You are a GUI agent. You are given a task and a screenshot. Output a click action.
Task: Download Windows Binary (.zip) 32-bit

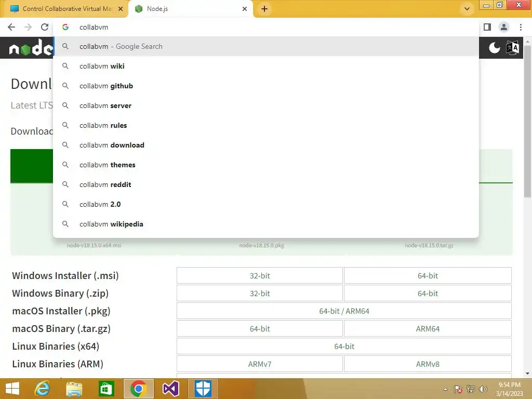coord(260,293)
